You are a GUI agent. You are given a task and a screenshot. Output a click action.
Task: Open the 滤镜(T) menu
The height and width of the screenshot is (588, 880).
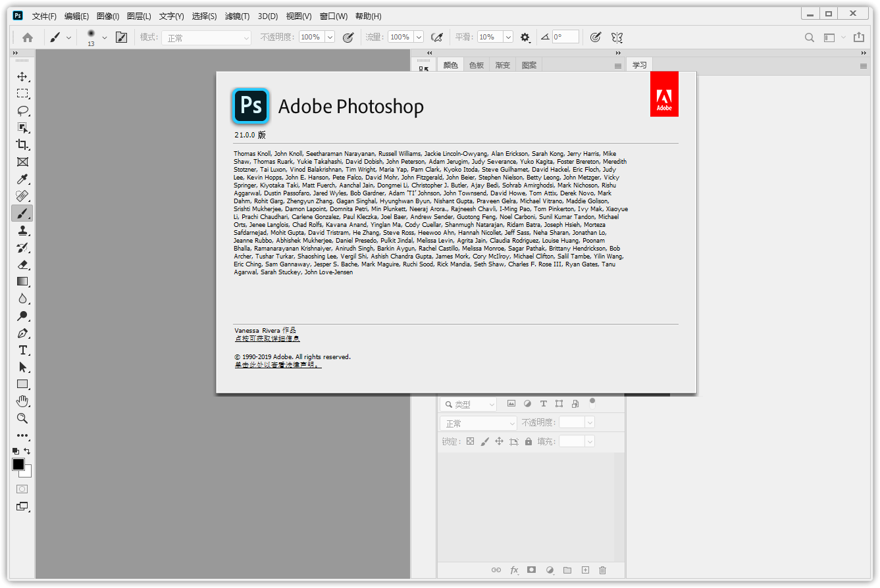(x=237, y=16)
